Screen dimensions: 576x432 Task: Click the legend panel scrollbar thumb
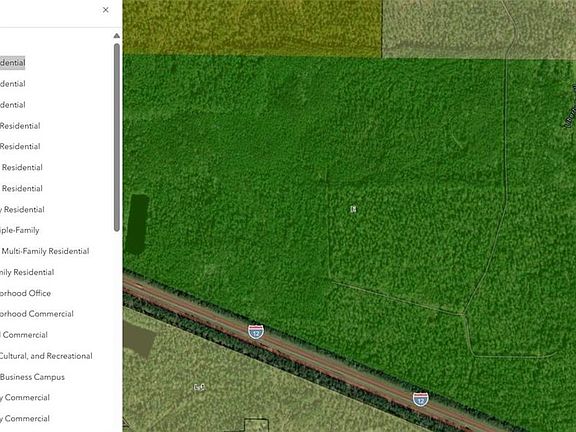pos(117,137)
